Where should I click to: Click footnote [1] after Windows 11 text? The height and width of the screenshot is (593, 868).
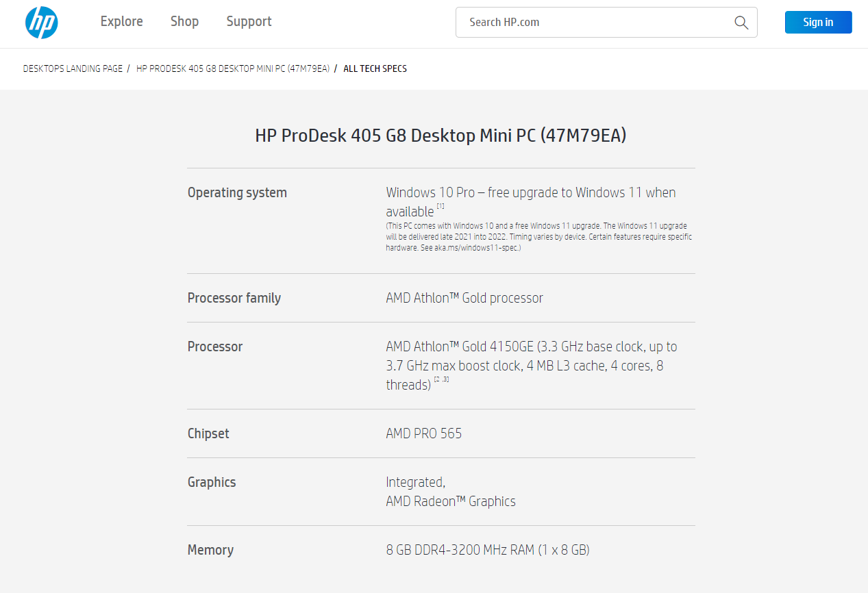[441, 207]
